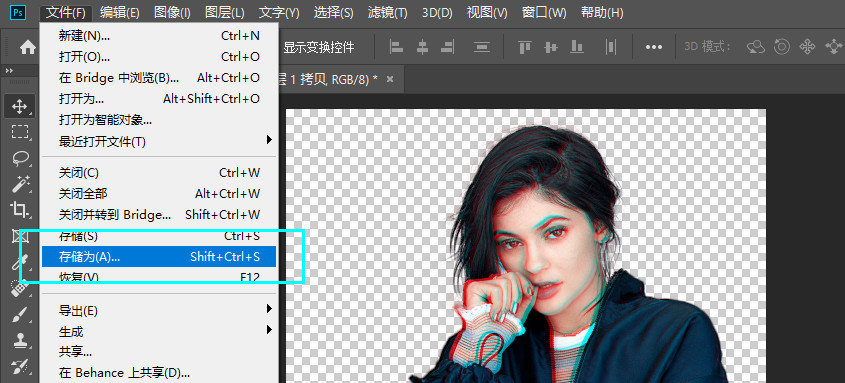Click the Home icon in options bar
845x383 pixels.
(x=27, y=47)
